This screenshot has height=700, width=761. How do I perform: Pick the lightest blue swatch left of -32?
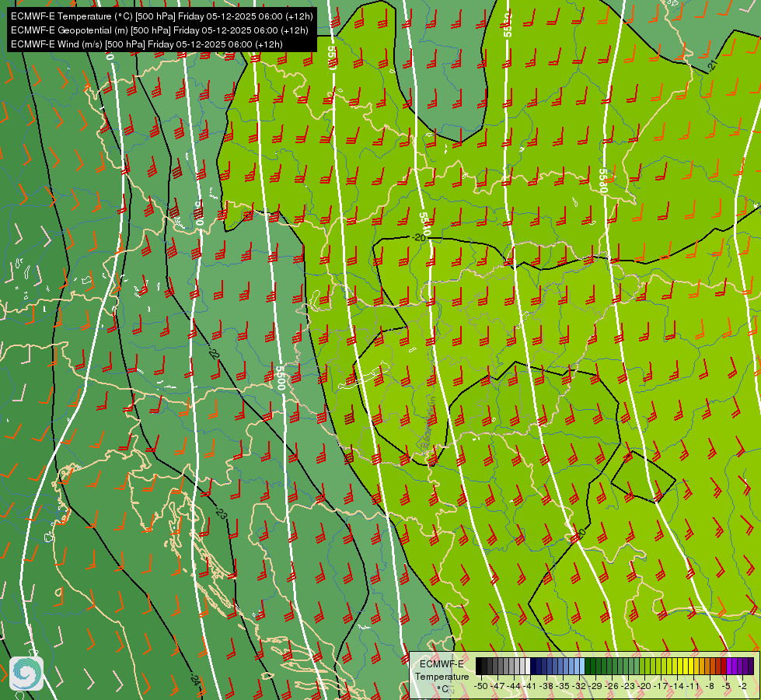582,666
